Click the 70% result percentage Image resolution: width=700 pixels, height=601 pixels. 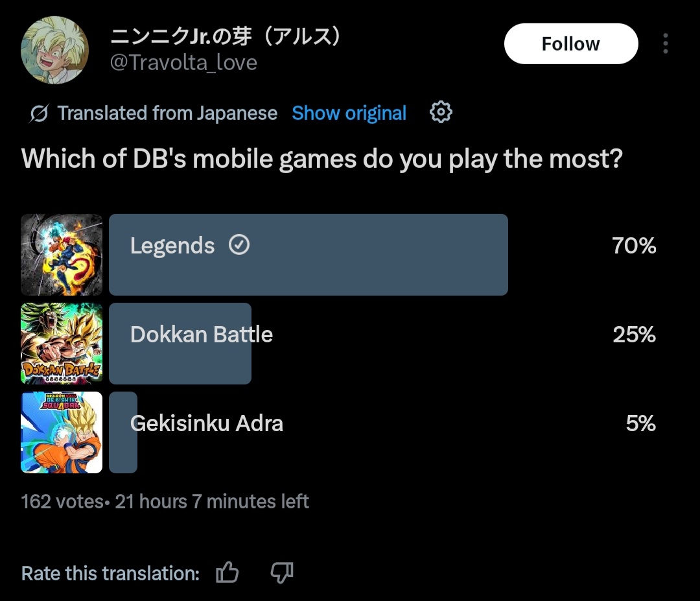pos(634,246)
